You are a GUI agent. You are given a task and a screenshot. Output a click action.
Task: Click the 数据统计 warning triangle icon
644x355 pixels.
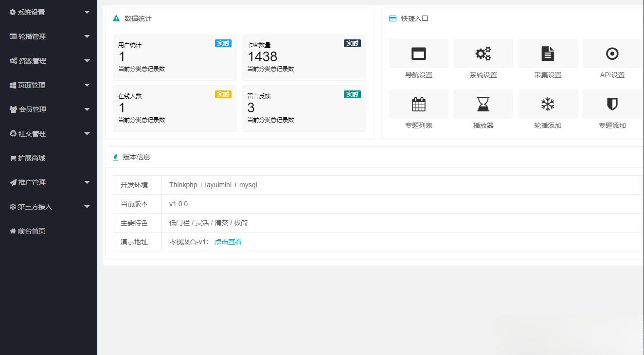pos(115,18)
